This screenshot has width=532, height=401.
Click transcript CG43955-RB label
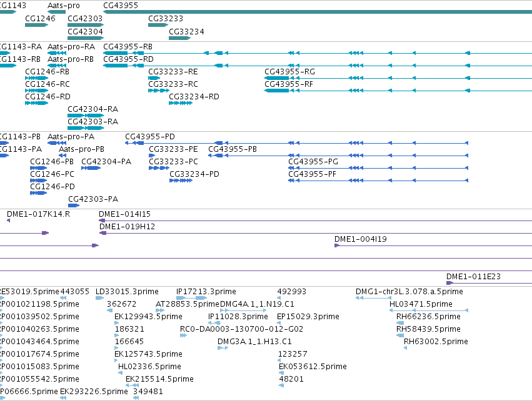pos(128,46)
